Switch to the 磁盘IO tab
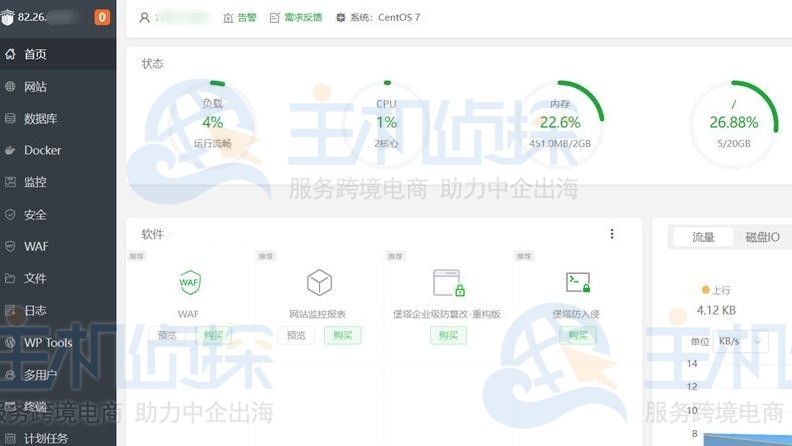The width and height of the screenshot is (792, 446). pyautogui.click(x=762, y=237)
